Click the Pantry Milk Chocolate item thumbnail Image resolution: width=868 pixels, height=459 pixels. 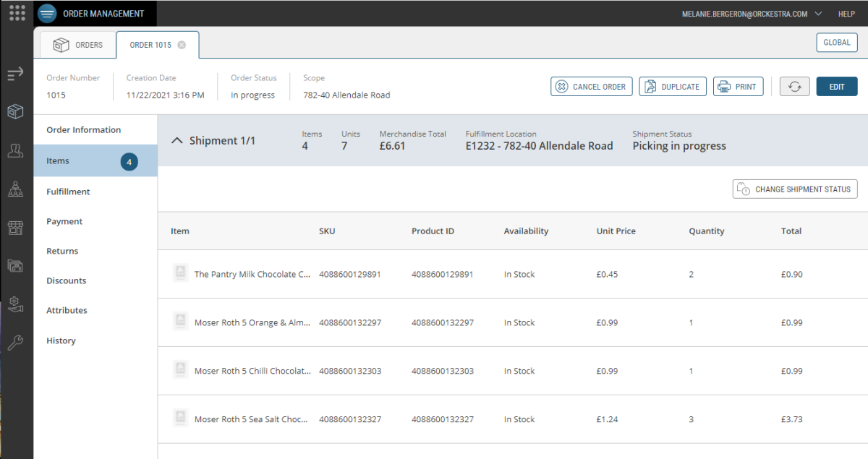[x=181, y=273]
